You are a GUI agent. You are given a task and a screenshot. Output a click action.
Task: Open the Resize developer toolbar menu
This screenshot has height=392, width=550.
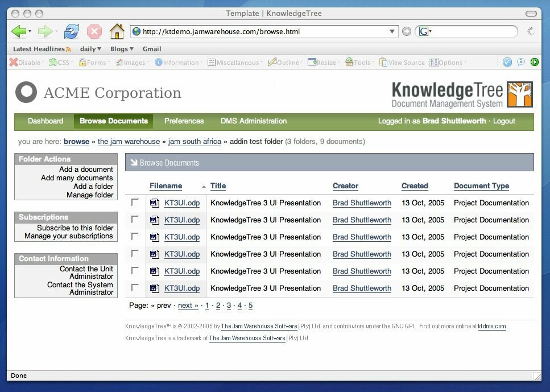(x=324, y=63)
